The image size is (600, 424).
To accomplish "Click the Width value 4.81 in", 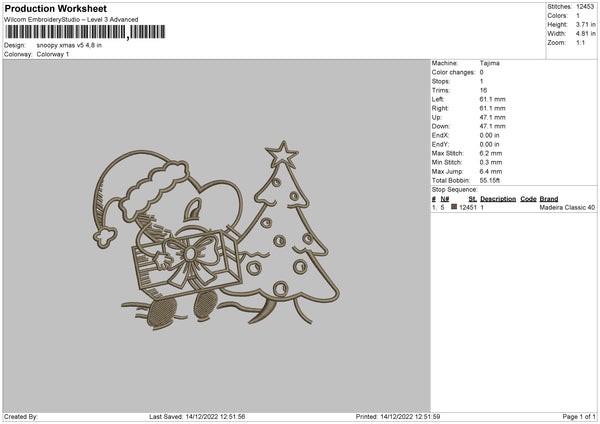I will point(585,34).
